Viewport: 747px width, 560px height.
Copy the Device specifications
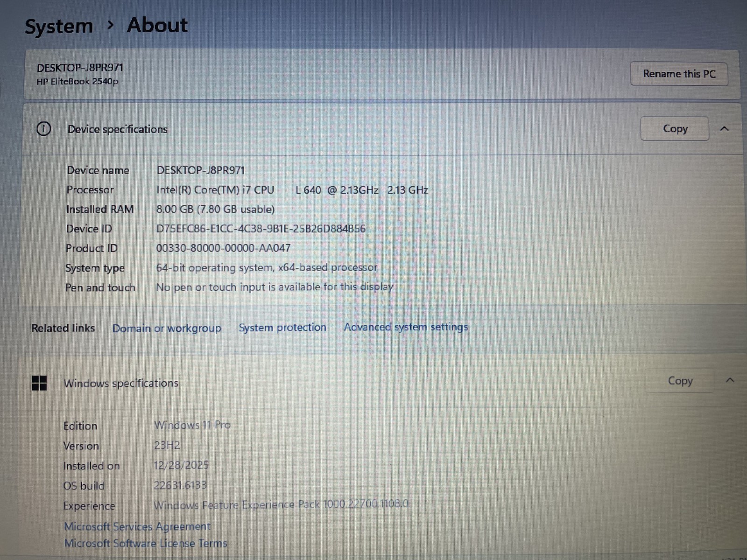coord(675,129)
